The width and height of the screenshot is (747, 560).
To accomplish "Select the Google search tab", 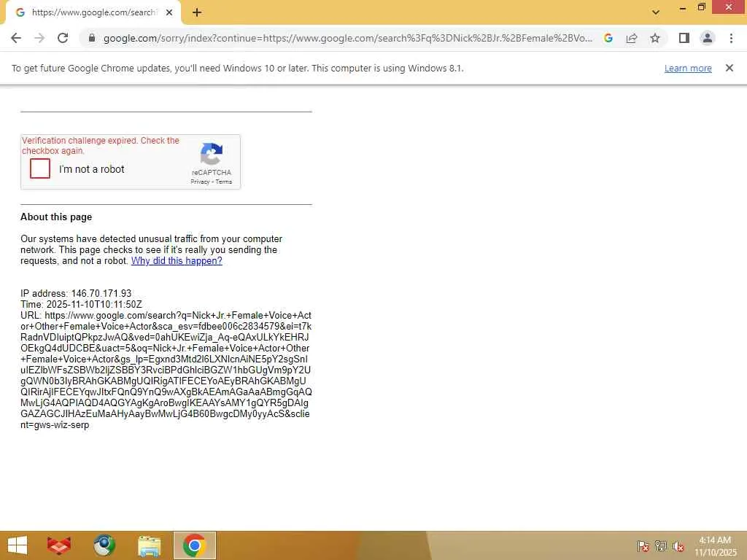I will pyautogui.click(x=93, y=13).
